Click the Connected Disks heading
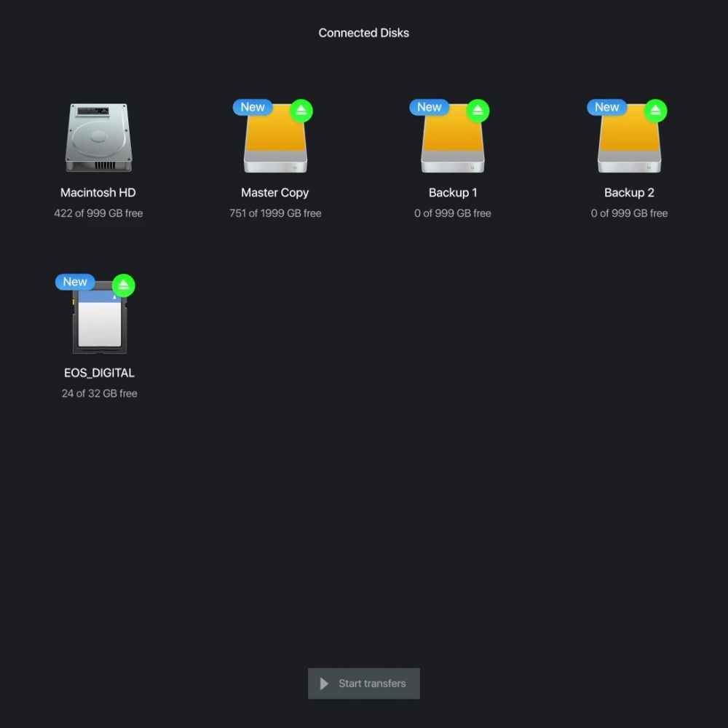 (x=363, y=33)
